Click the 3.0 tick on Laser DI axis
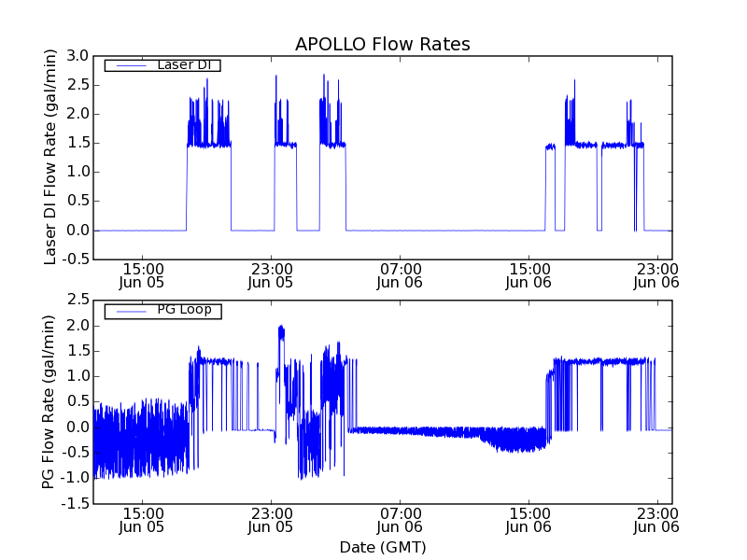Viewport: 747px width, 560px height. coord(78,56)
